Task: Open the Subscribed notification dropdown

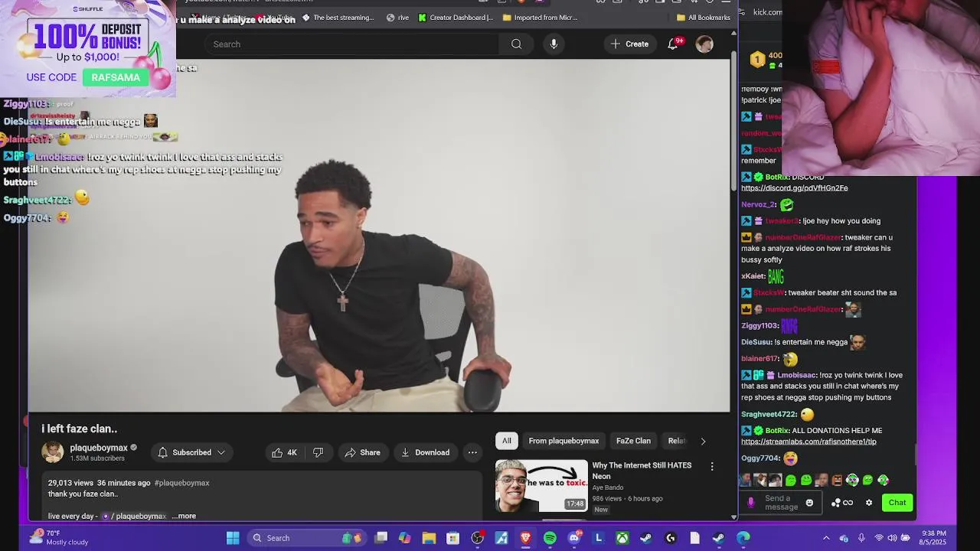Action: pyautogui.click(x=191, y=452)
